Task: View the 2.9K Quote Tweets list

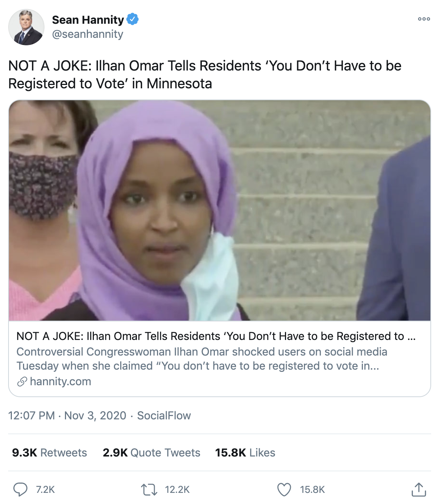Action: click(x=151, y=453)
